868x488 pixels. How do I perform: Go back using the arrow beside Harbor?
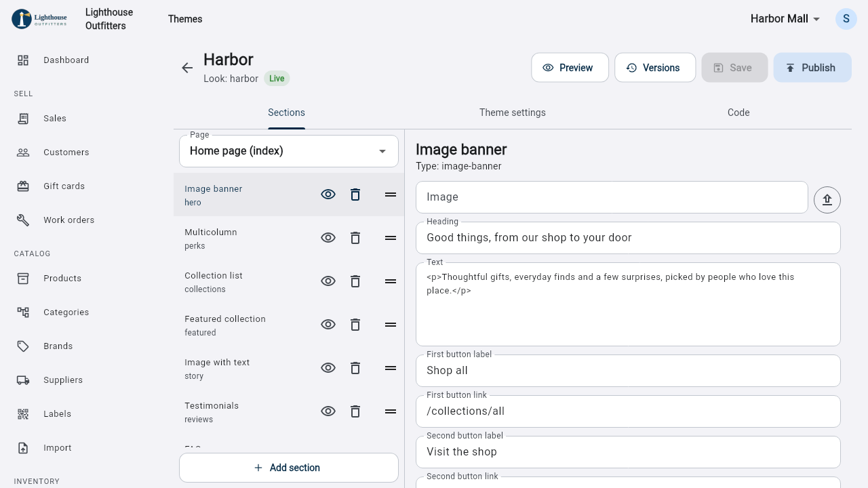[187, 68]
